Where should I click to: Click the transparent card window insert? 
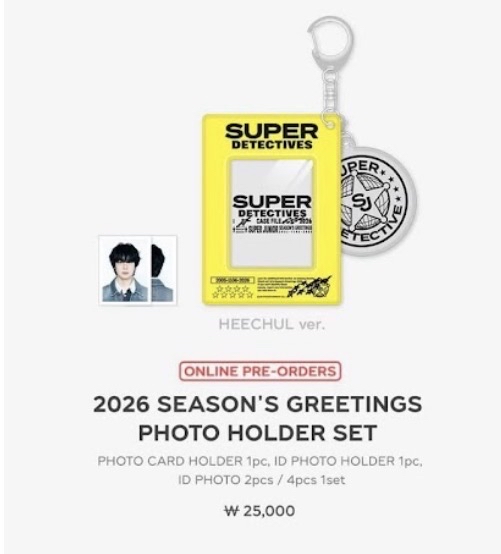pos(271,213)
